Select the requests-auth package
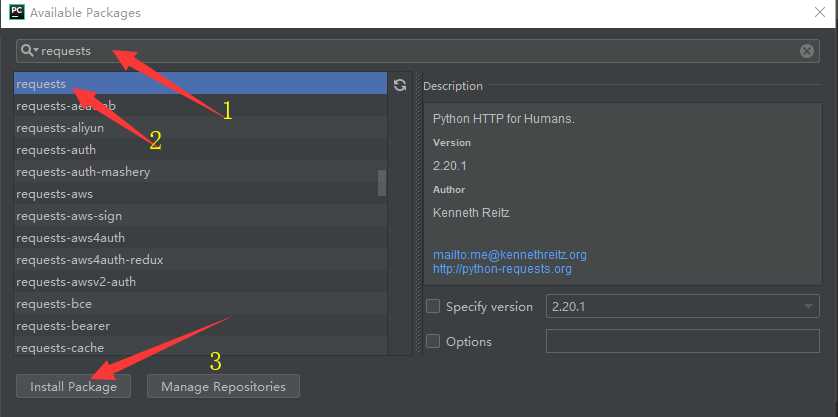This screenshot has width=838, height=417. [x=200, y=150]
